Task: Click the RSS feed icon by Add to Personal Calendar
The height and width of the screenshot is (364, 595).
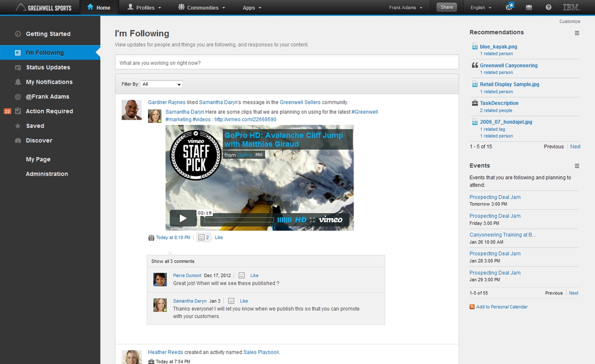Action: click(x=472, y=307)
